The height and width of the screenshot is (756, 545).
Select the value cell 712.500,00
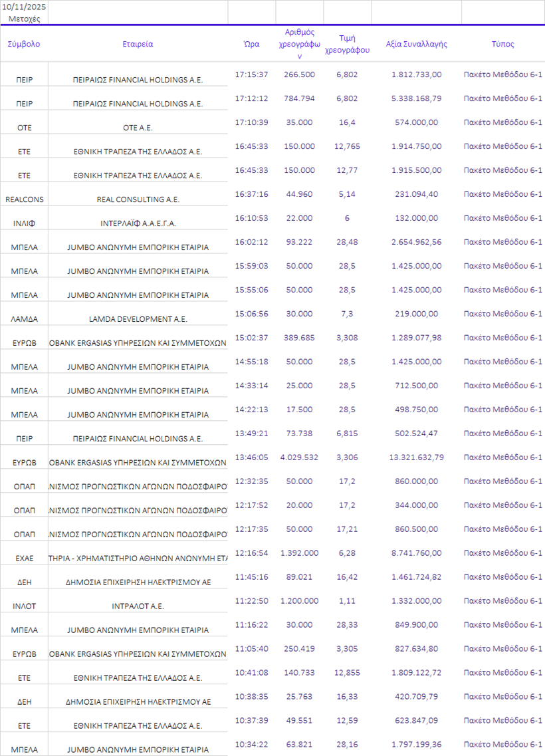pos(416,385)
